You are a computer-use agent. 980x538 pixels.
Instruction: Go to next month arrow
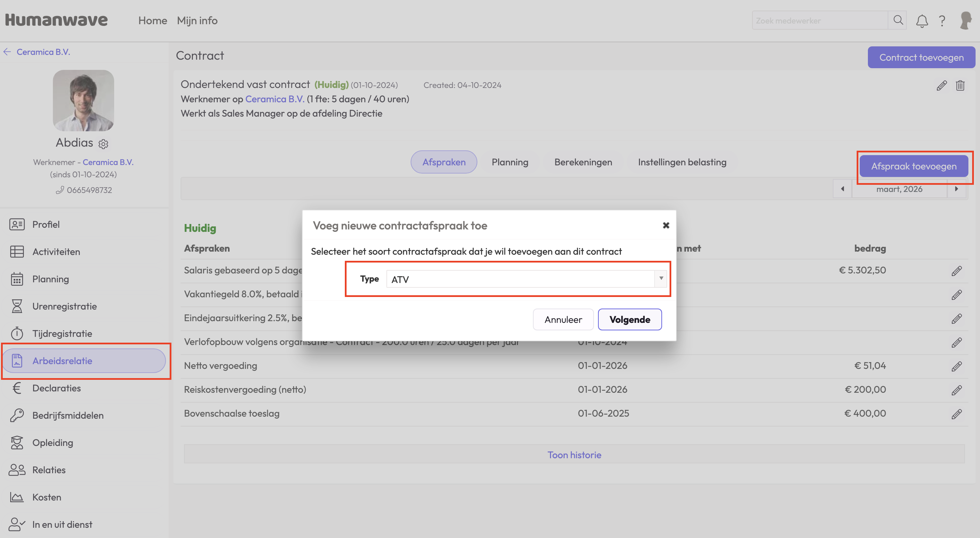[956, 189]
